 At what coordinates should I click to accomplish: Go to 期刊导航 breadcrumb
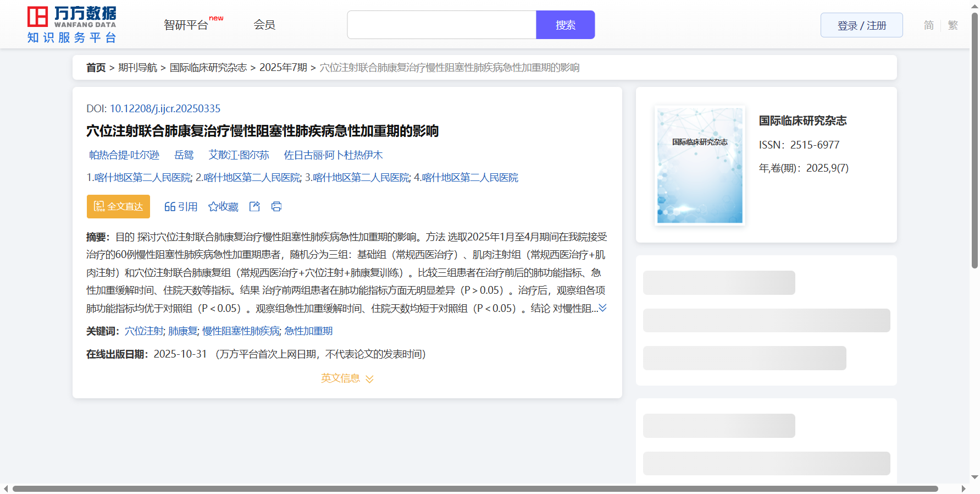(137, 68)
